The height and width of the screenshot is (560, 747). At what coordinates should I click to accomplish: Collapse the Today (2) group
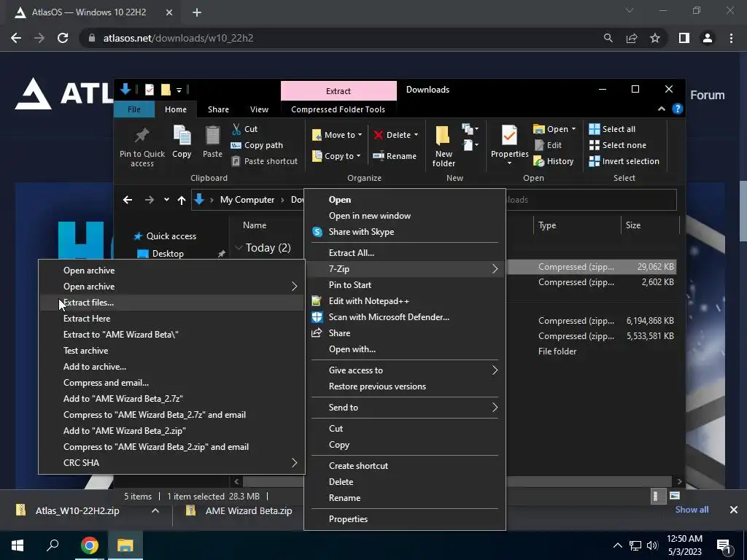pyautogui.click(x=239, y=248)
